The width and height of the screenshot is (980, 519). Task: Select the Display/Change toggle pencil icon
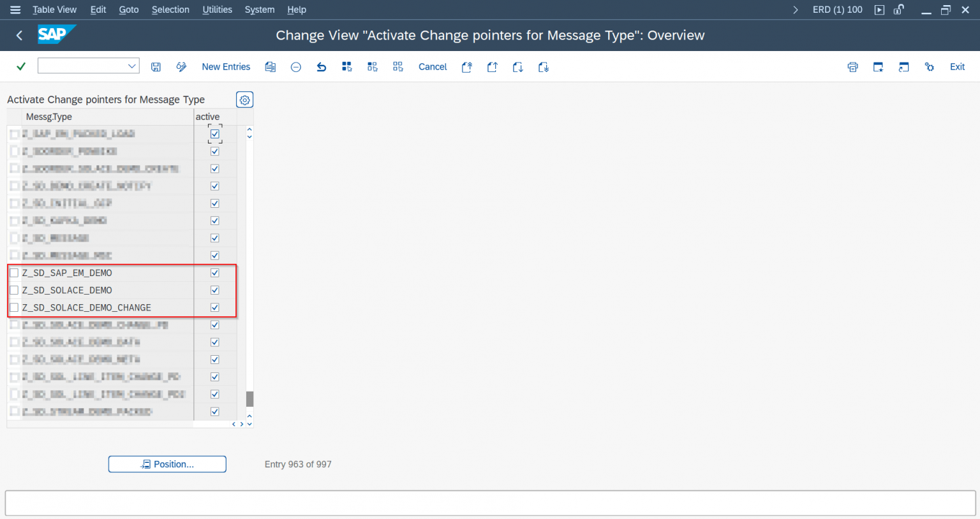tap(181, 66)
